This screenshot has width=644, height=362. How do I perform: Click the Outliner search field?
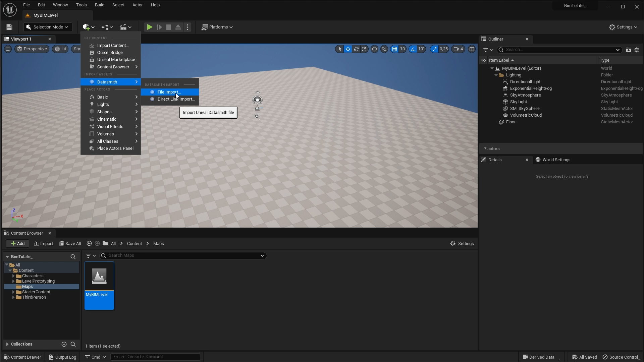559,50
